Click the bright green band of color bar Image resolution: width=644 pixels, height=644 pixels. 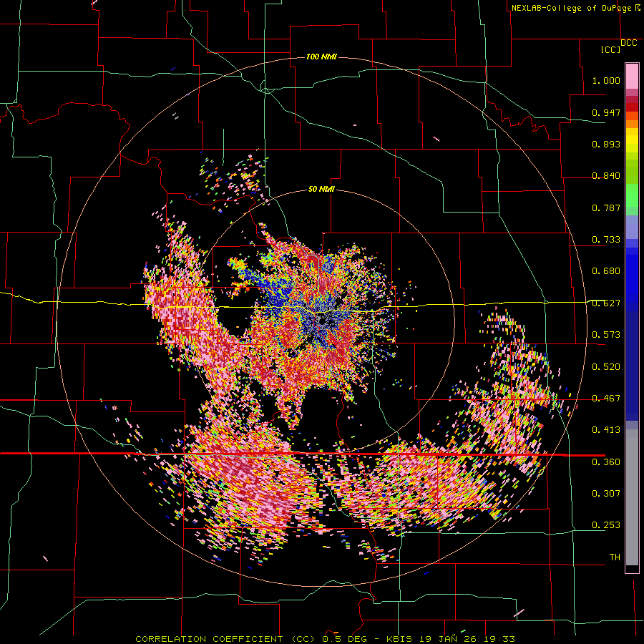(x=632, y=195)
